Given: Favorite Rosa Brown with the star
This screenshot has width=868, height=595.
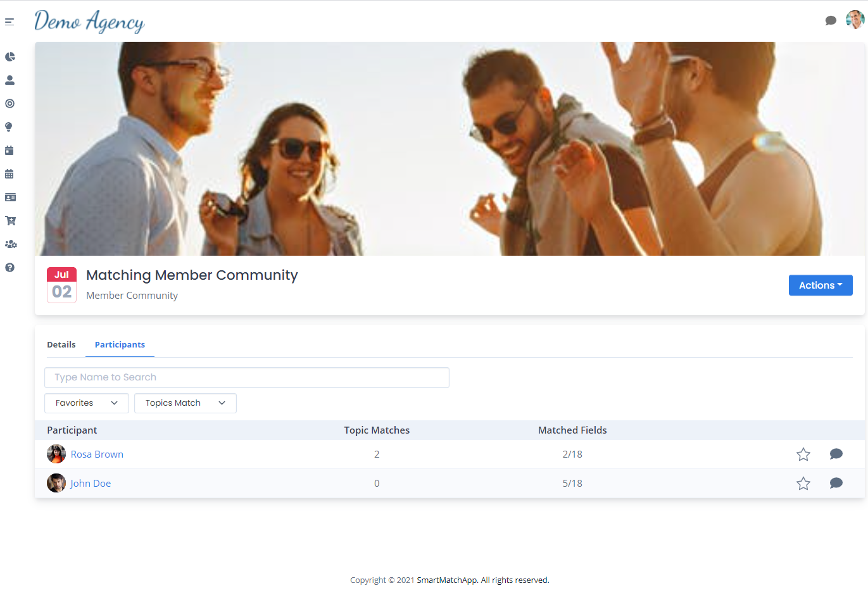Looking at the screenshot, I should click(803, 454).
